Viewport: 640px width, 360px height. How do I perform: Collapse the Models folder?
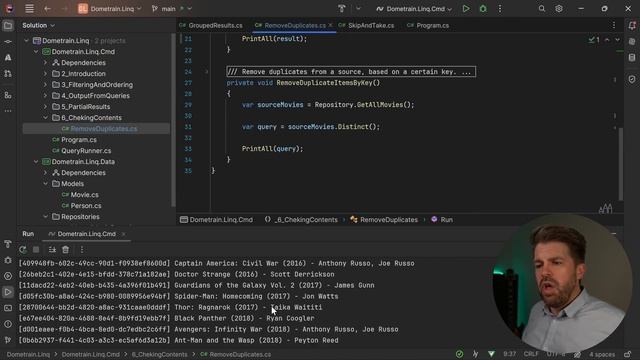pos(45,184)
